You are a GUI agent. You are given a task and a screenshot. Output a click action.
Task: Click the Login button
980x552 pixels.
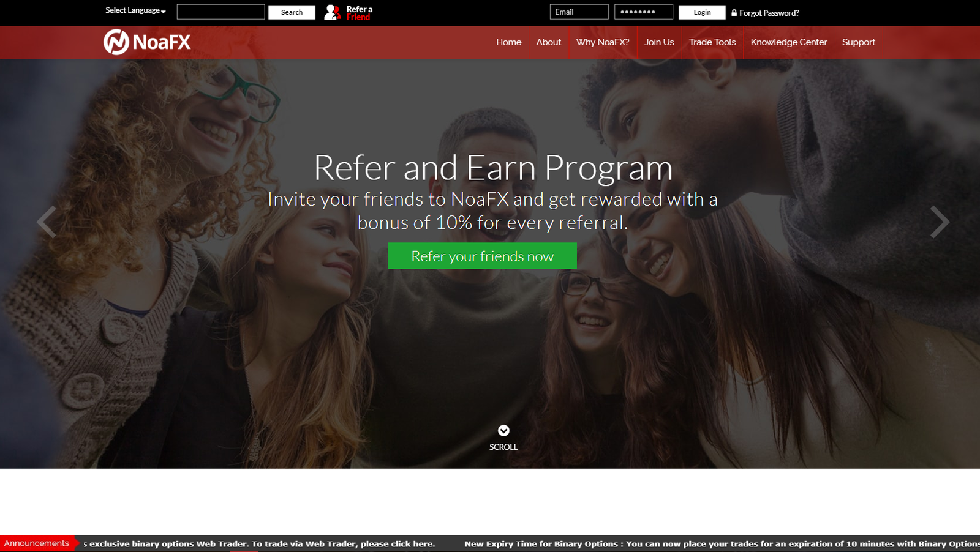(702, 12)
